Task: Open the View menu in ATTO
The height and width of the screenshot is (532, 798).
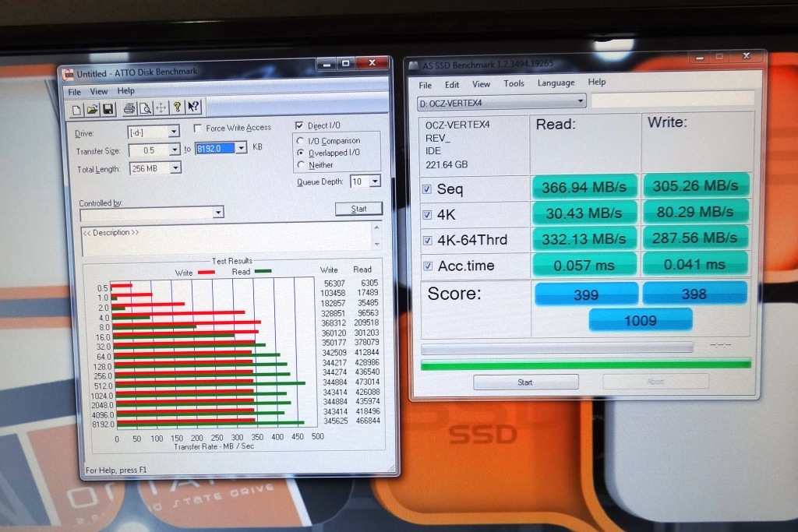Action: (x=99, y=91)
